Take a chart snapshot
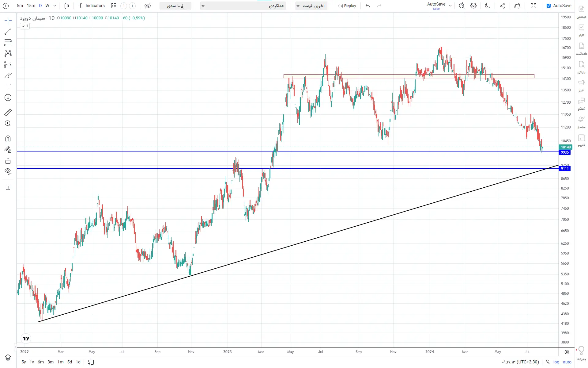This screenshot has width=588, height=368. click(517, 6)
